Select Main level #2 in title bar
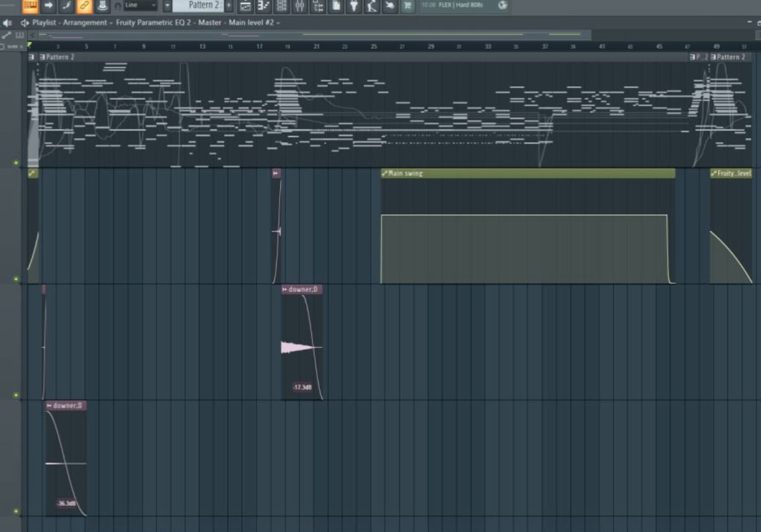This screenshot has width=761, height=532. click(252, 23)
